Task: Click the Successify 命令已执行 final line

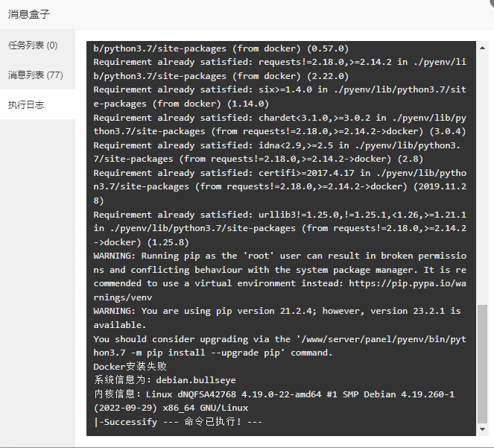Action: click(178, 421)
